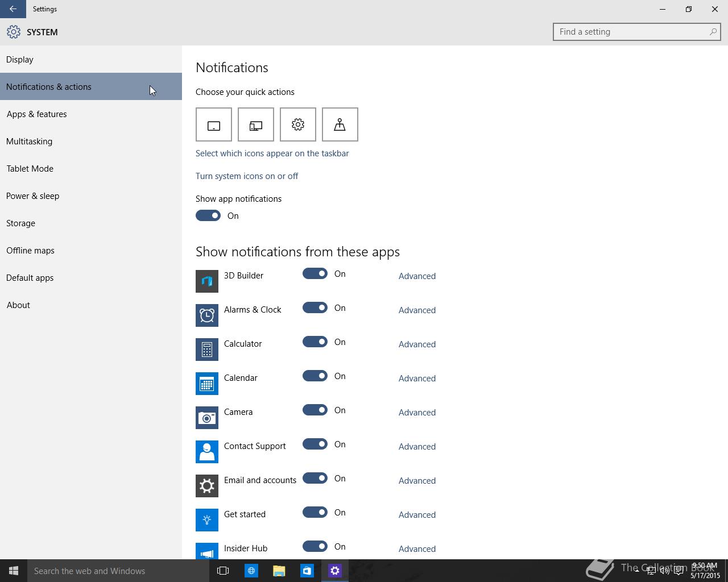Turn off Show app notifications toggle

208,215
